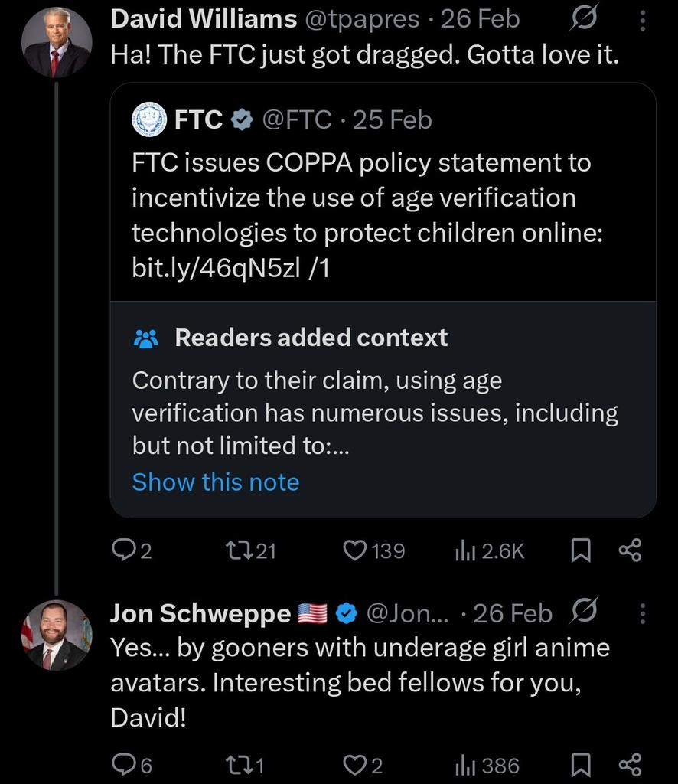View analytics showing 2.6K views
Viewport: 678px width, 784px height.
point(490,551)
